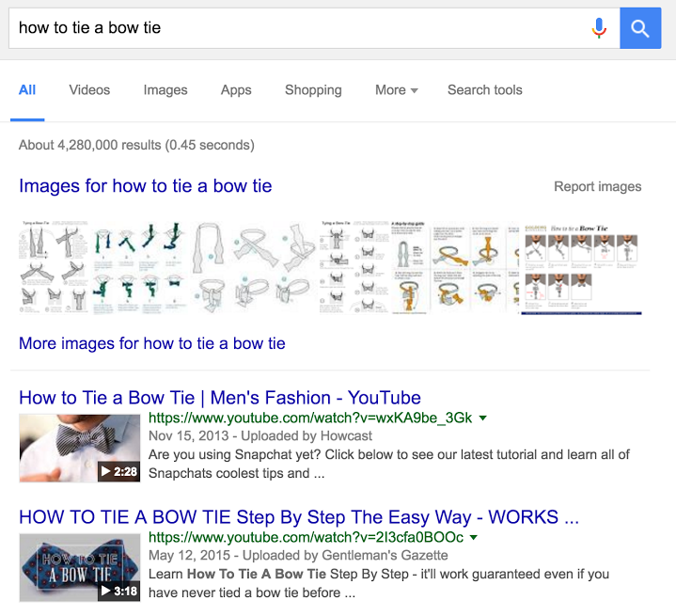The image size is (676, 616).
Task: Click 'More images for how to tie a bow tie'
Action: point(151,343)
